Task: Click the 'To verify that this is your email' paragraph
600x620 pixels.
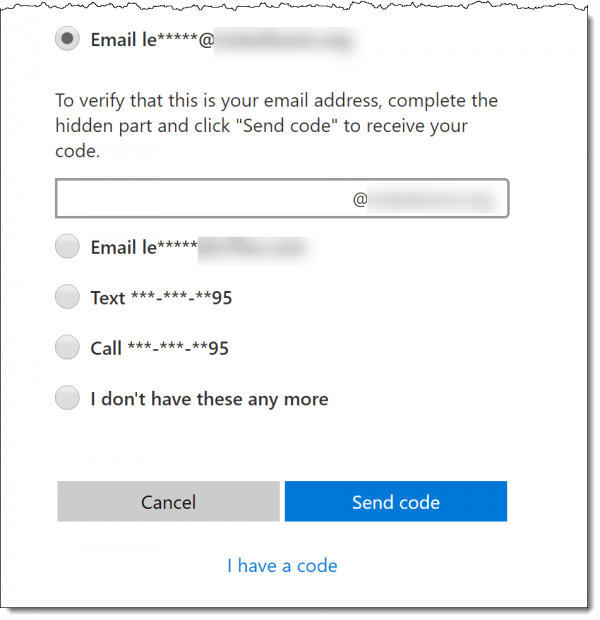Action: tap(276, 126)
